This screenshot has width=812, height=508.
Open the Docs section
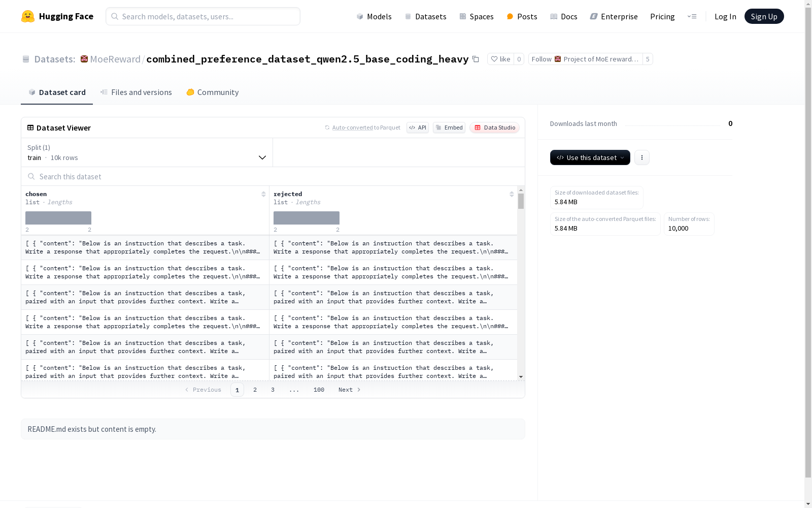564,16
